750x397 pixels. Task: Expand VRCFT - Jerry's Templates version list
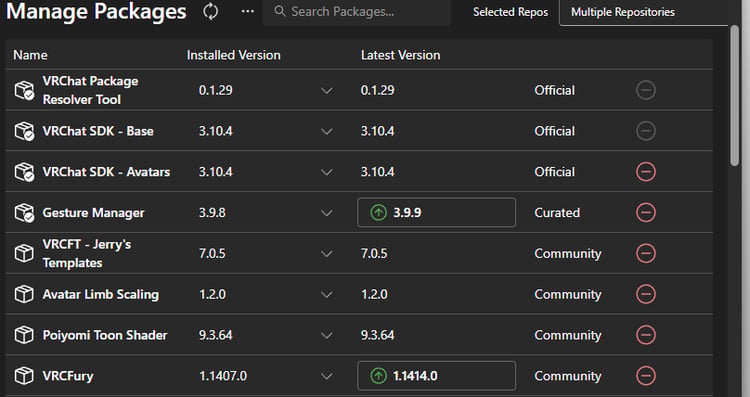coord(327,254)
